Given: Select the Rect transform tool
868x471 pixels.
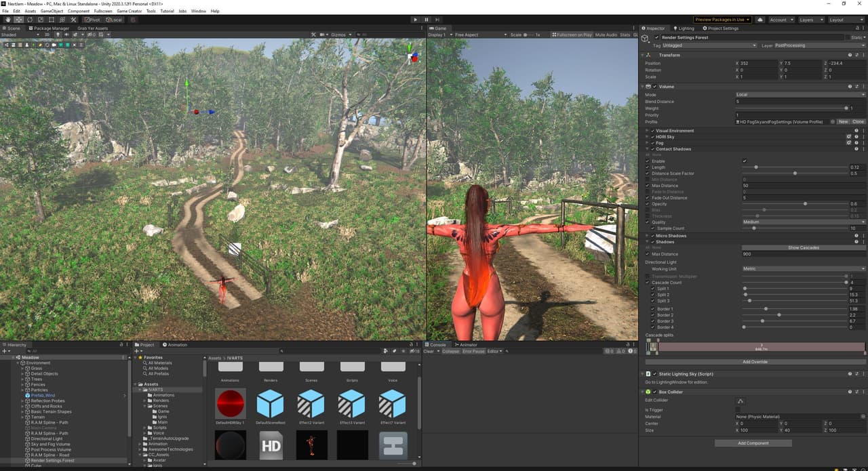Looking at the screenshot, I should click(52, 20).
